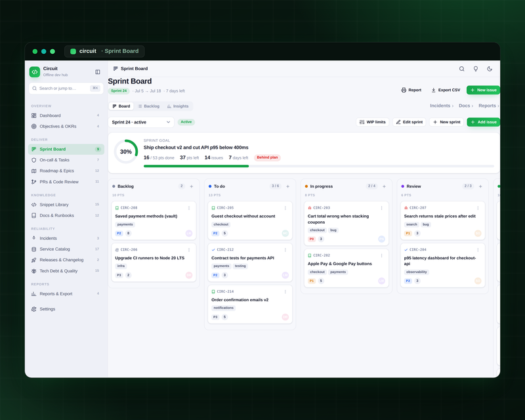Click the 30% circular progress ring

click(126, 152)
